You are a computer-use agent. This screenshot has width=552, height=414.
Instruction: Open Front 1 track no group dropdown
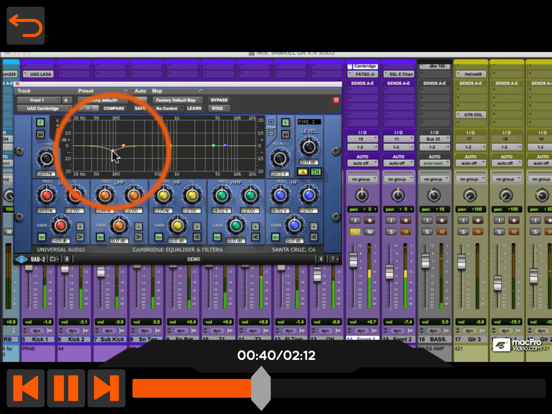click(362, 179)
